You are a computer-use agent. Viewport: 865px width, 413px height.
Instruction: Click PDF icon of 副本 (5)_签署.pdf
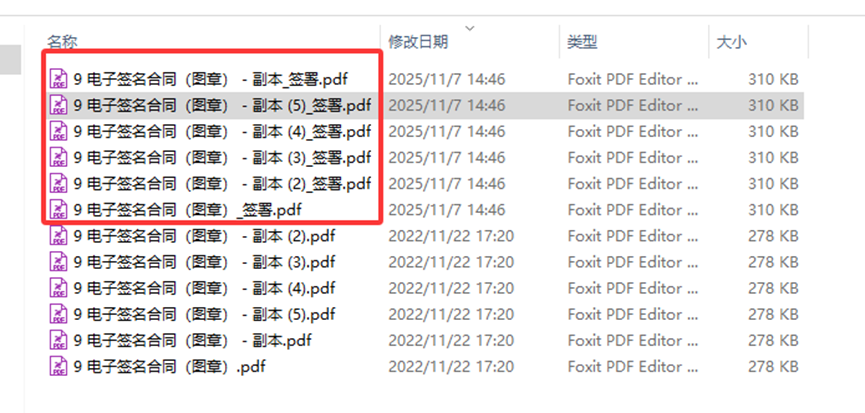coord(59,105)
